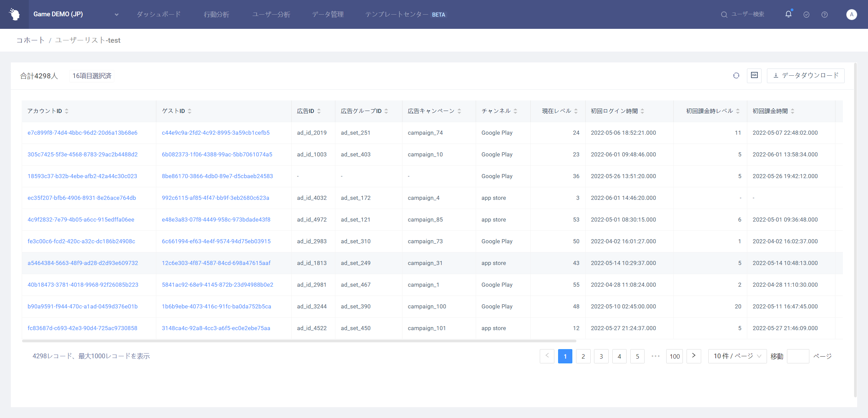Click the pagination ellipsis jump
The image size is (868, 418).
click(655, 356)
